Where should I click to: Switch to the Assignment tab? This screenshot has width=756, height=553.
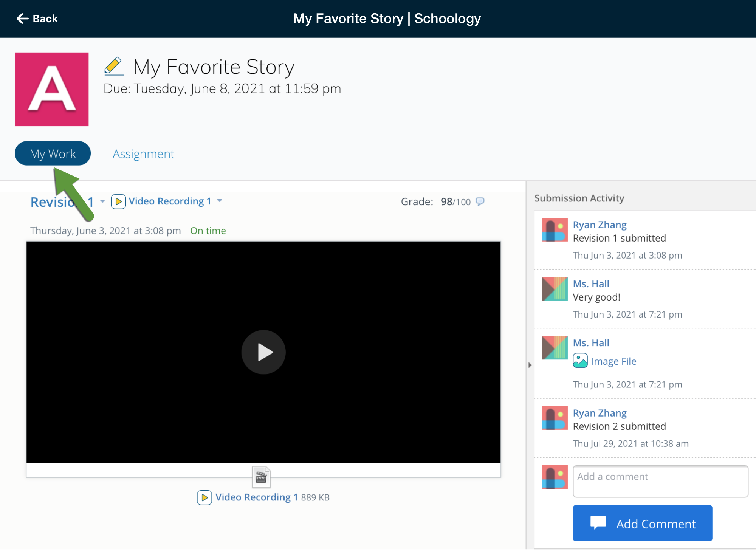pyautogui.click(x=143, y=154)
